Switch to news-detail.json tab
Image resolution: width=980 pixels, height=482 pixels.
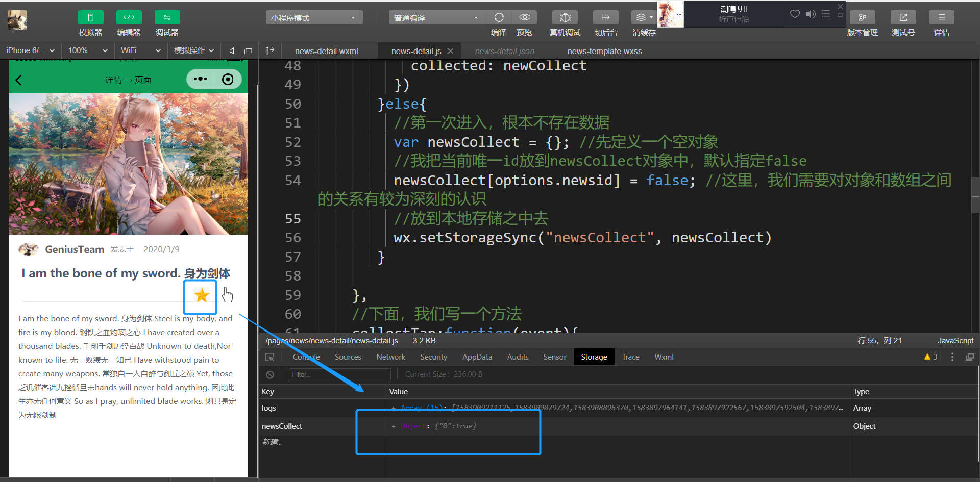pos(504,51)
